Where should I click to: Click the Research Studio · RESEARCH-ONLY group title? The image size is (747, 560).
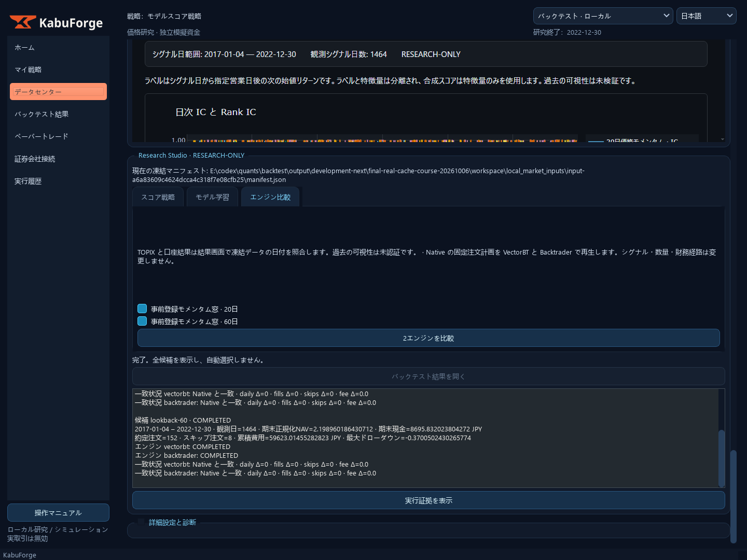pyautogui.click(x=191, y=155)
